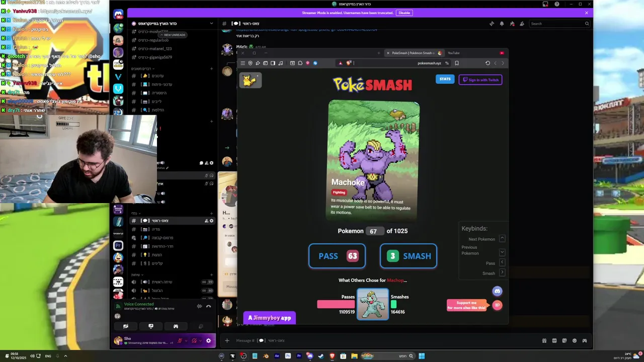Open headphone output options dropdown arrow
644x362 pixels.
coord(200,340)
